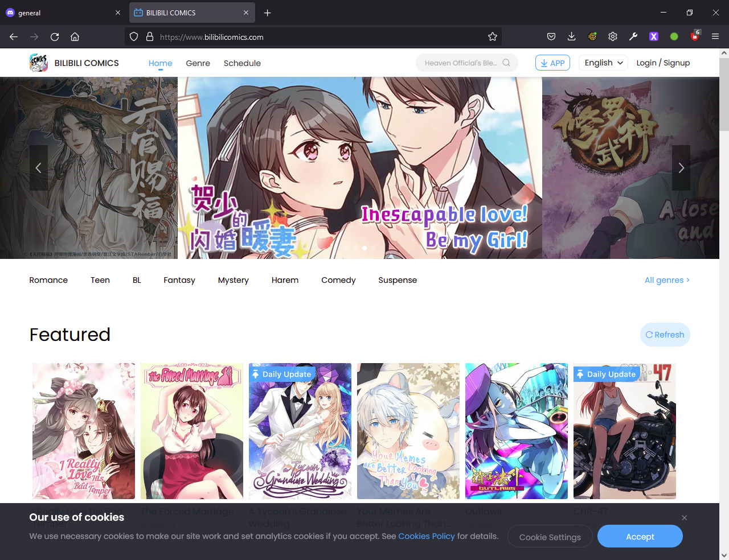Open the Genre nav tab

(x=198, y=63)
